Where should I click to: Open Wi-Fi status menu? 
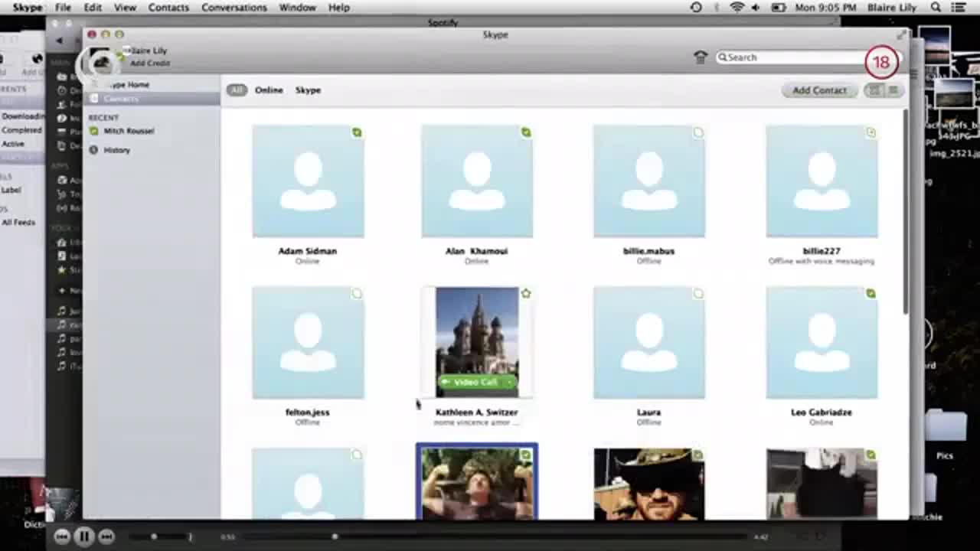pyautogui.click(x=737, y=7)
